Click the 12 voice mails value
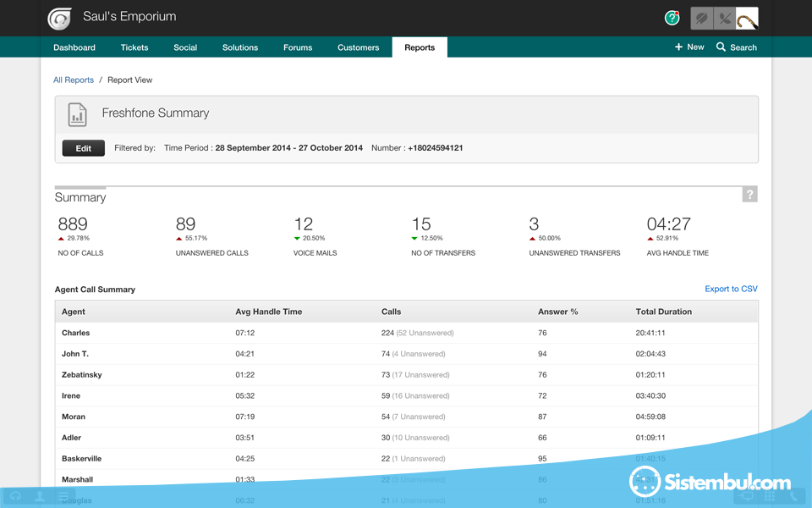812x508 pixels. coord(303,224)
